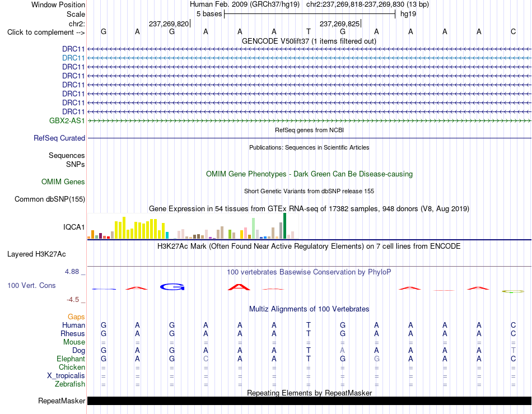
Task: Click the RepeatMasker track label
Action: pyautogui.click(x=62, y=401)
